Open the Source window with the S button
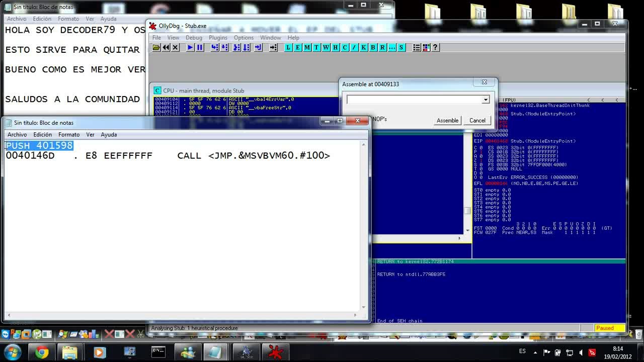The width and height of the screenshot is (644, 362). click(401, 47)
